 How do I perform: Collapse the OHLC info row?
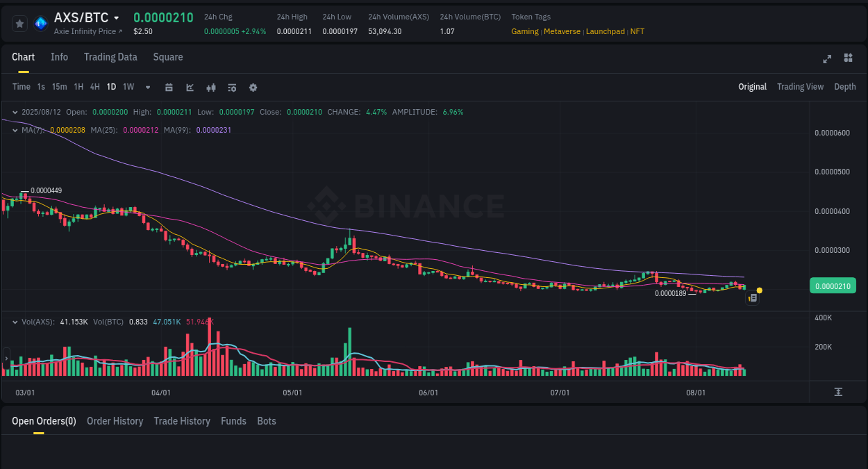[15, 111]
